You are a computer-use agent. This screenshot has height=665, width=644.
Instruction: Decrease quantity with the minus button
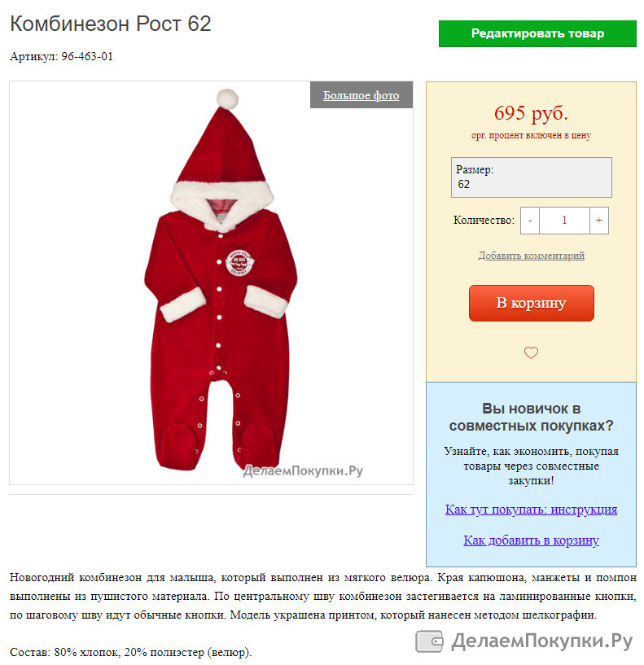[x=530, y=220]
